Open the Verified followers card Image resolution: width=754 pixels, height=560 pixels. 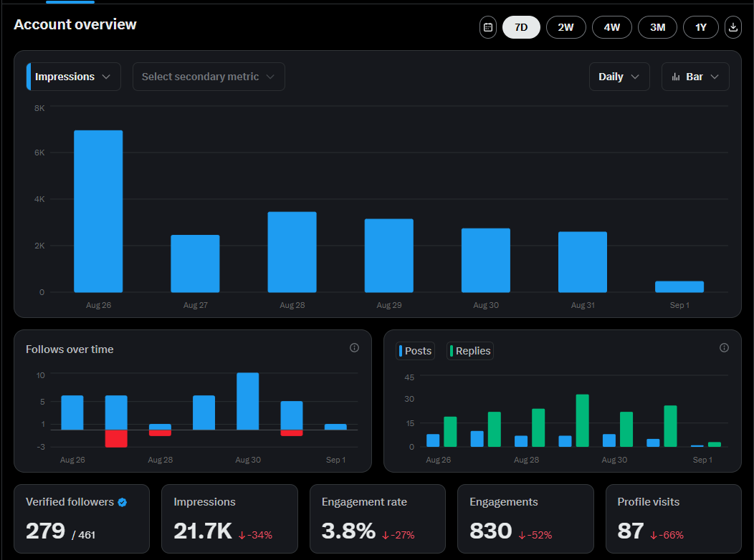[82, 518]
